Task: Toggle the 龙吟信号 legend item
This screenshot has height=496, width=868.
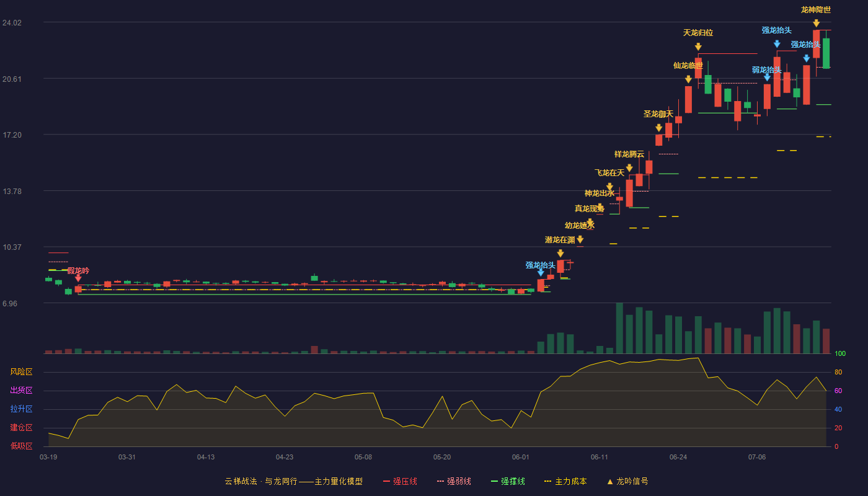Action: [x=627, y=481]
